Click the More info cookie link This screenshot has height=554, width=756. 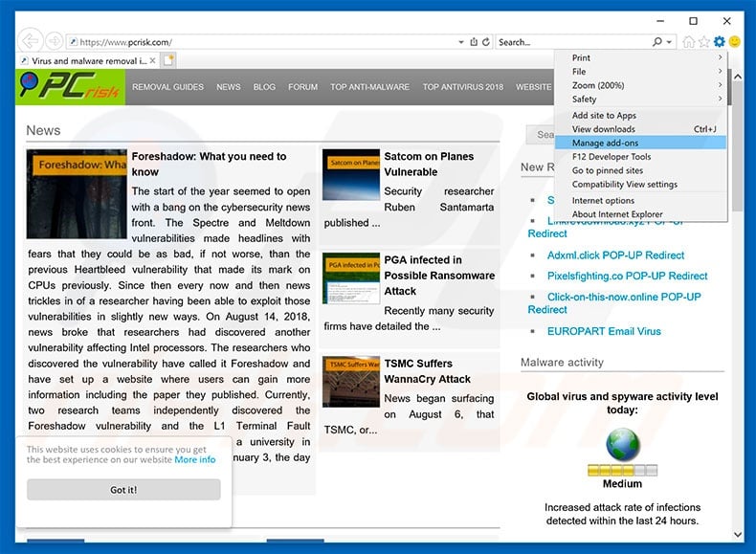(195, 459)
